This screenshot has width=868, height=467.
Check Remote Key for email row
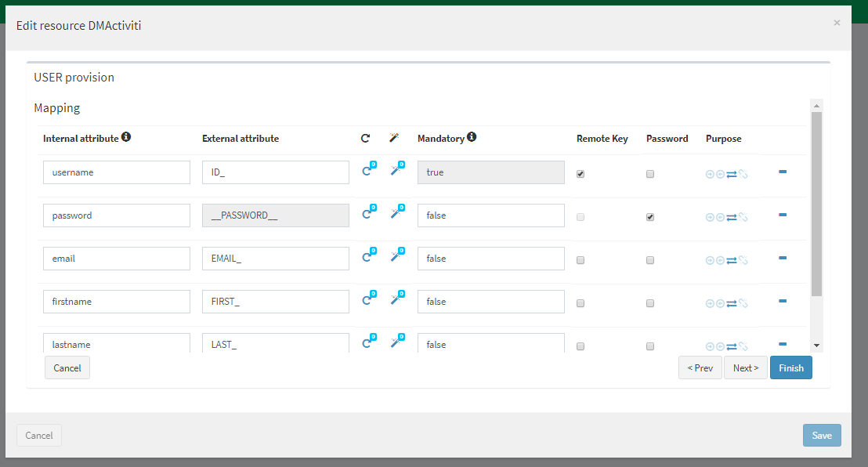click(580, 260)
